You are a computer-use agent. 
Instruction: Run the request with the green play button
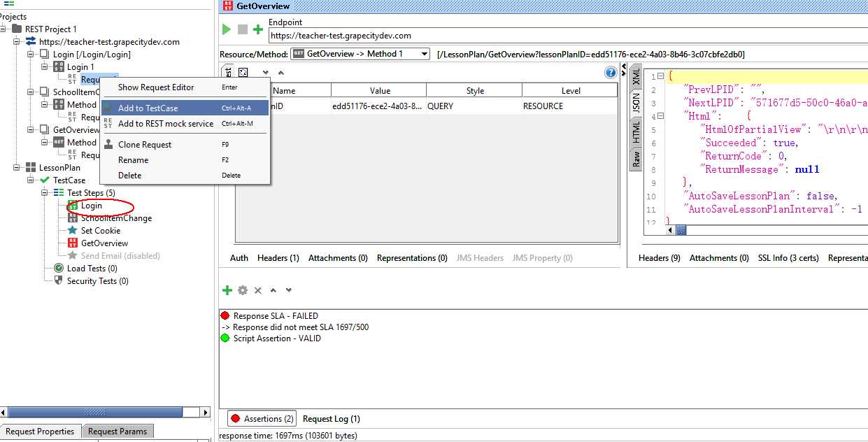coord(226,29)
